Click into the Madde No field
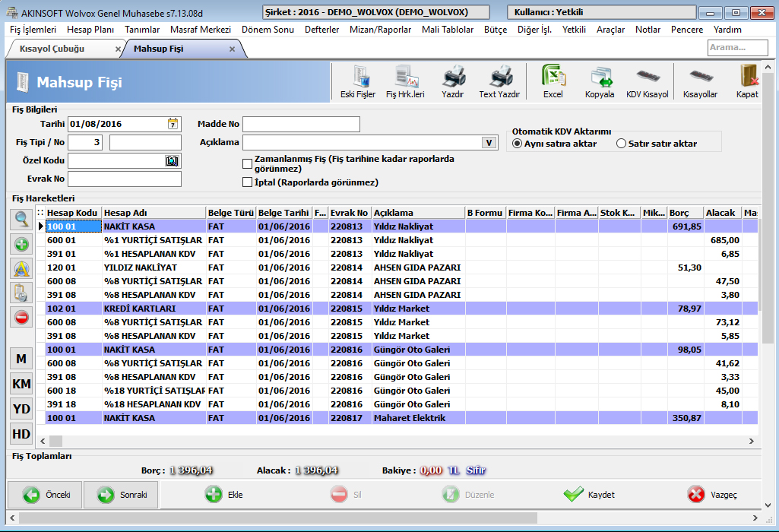This screenshot has height=532, width=779. click(301, 124)
